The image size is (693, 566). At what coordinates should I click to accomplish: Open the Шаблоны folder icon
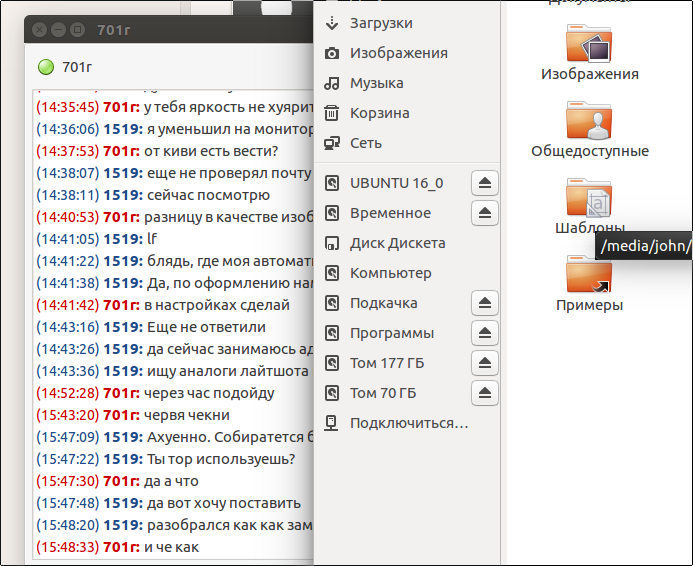pyautogui.click(x=589, y=198)
